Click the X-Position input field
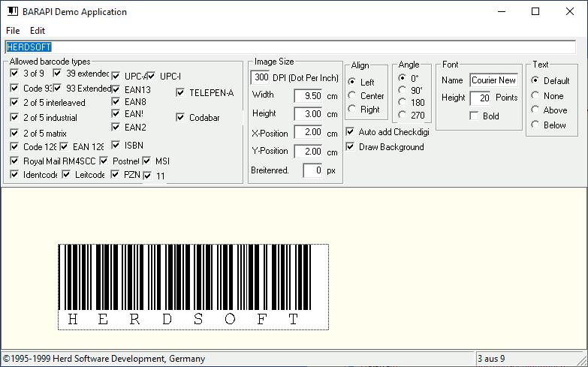Image resolution: width=588 pixels, height=367 pixels. coord(308,132)
